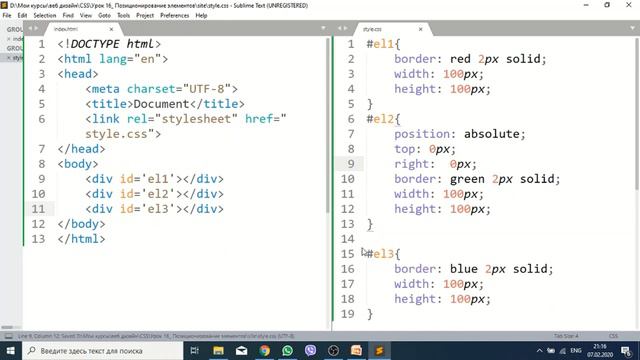Screen dimensions: 640x360
Task: Open the Goto menu
Action: tap(104, 16)
